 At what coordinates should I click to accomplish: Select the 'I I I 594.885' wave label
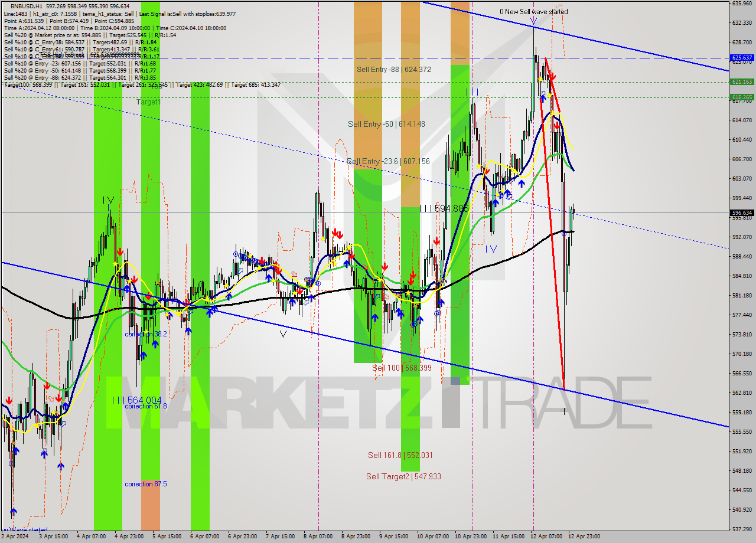[x=444, y=209]
